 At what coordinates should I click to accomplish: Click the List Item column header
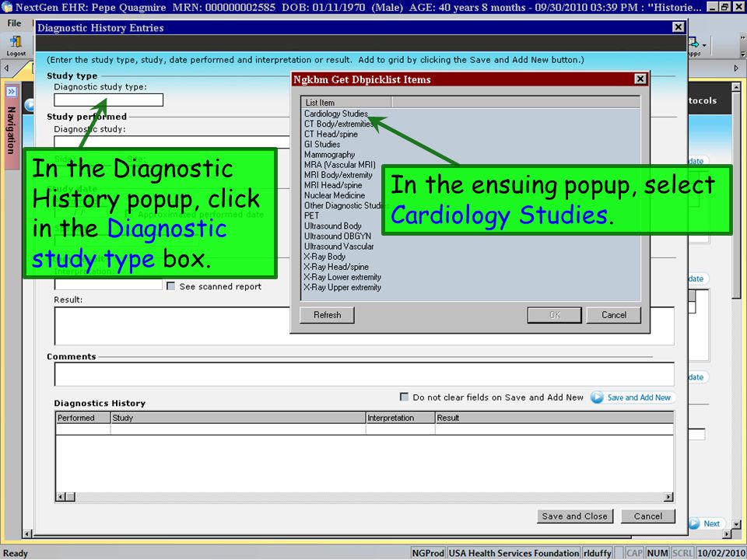(x=346, y=103)
